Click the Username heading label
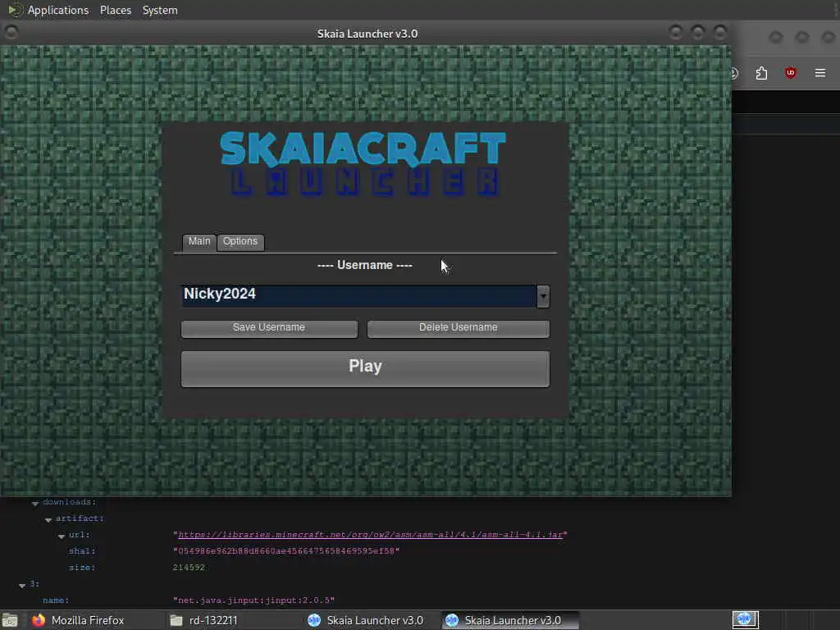Image resolution: width=840 pixels, height=630 pixels. tap(365, 265)
